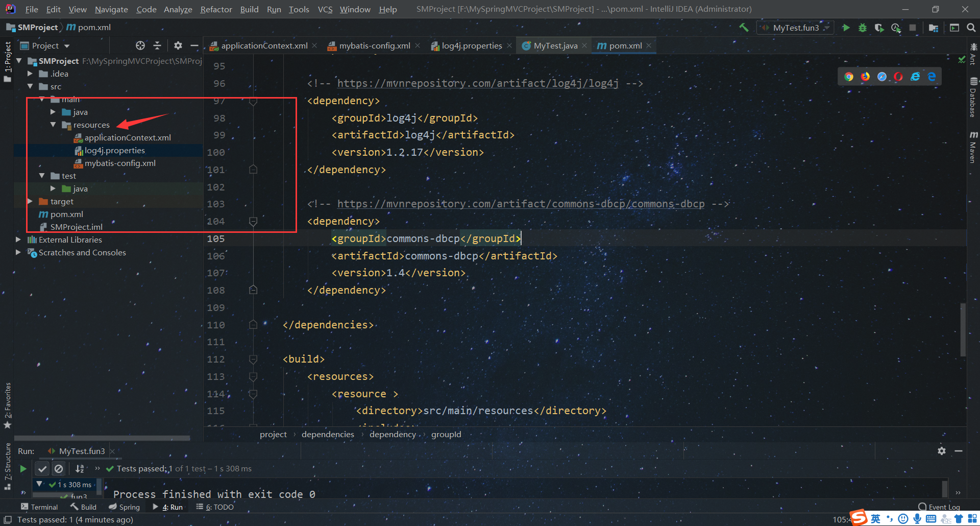Collapse all nodes in Project panel

(x=157, y=45)
